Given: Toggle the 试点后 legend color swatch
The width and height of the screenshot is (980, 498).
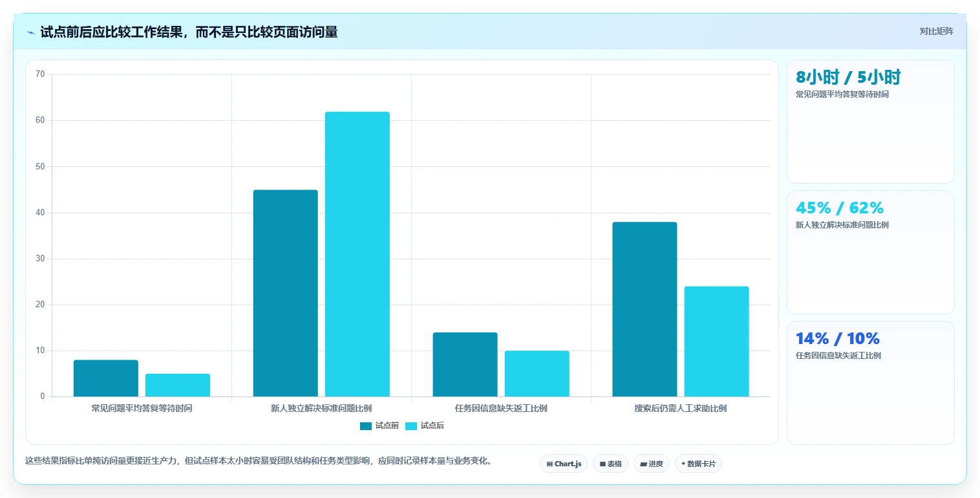Looking at the screenshot, I should (411, 426).
